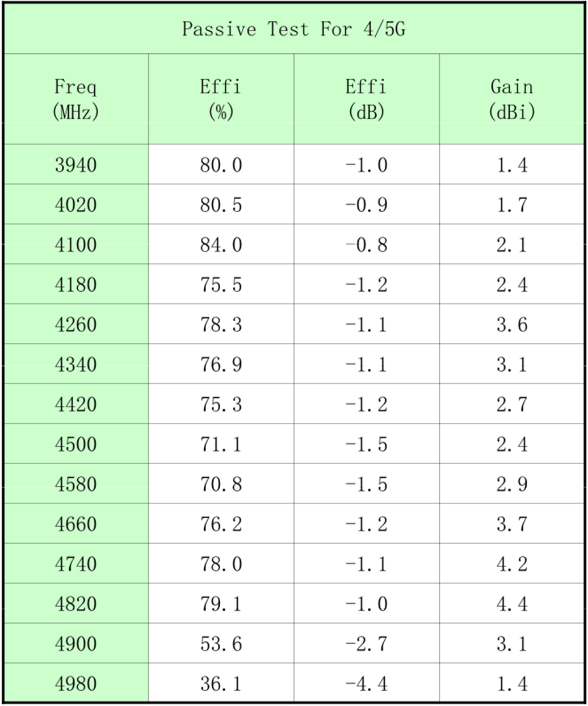The image size is (588, 706).
Task: Select the 4180 frequency row label
Action: 75,285
